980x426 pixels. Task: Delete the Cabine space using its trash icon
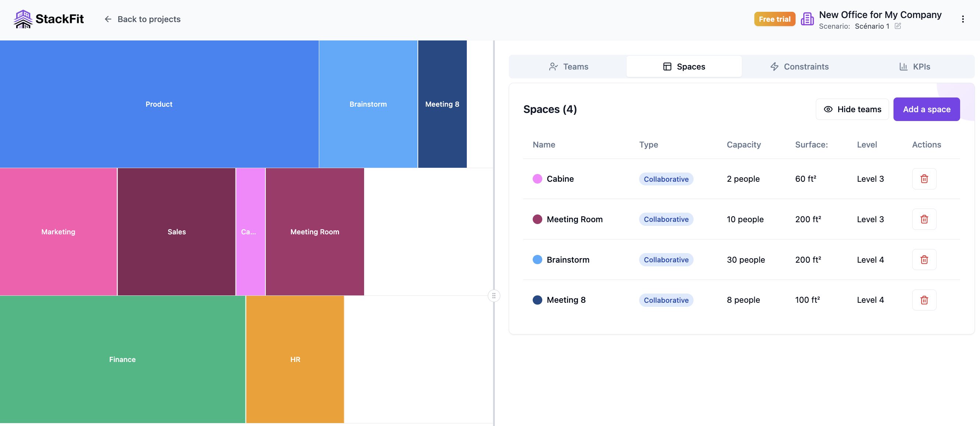[x=924, y=179]
